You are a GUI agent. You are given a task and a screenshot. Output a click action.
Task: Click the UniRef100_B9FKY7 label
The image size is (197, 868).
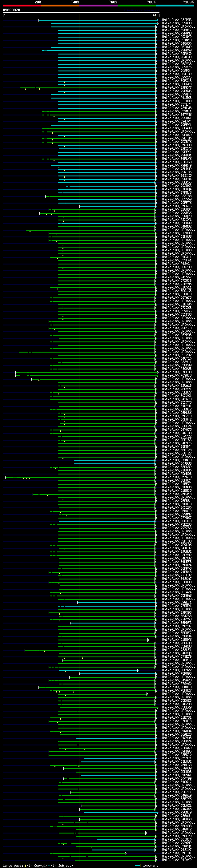(177, 88)
